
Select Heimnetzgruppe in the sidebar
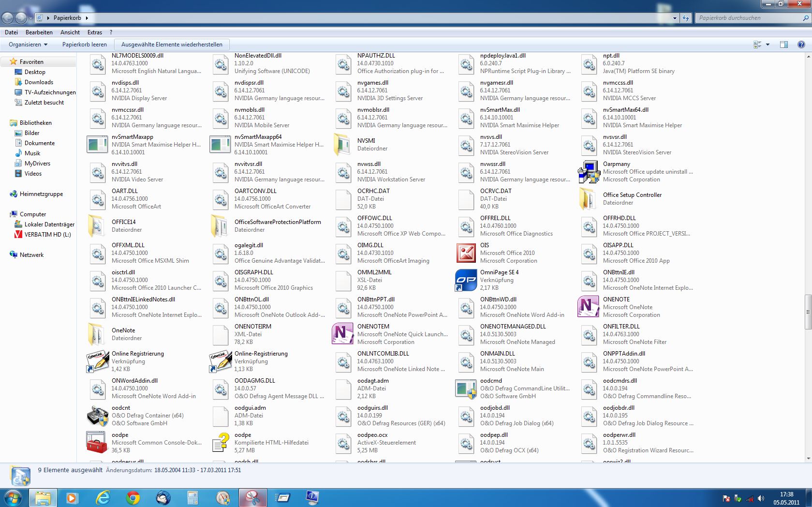click(41, 194)
